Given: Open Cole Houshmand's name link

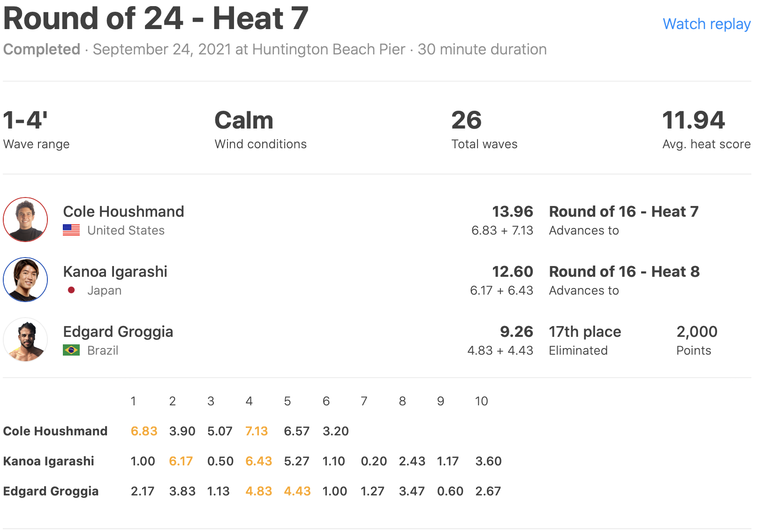Looking at the screenshot, I should 123,212.
